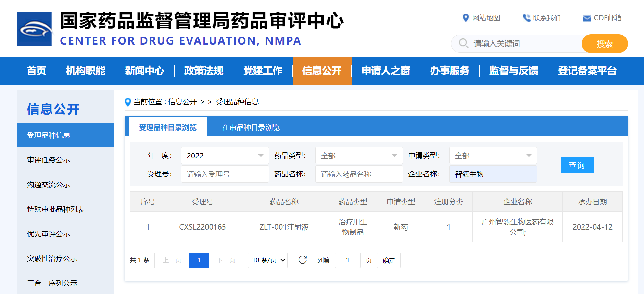Click the CDE logo image
The height and width of the screenshot is (294, 644).
pyautogui.click(x=35, y=29)
